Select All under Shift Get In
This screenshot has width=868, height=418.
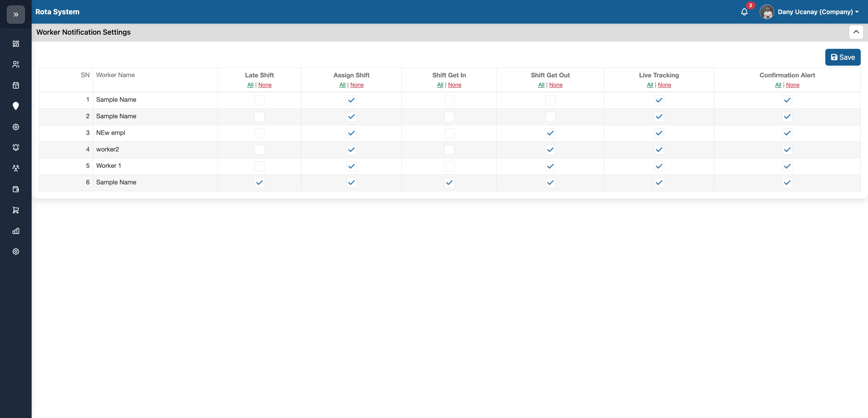tap(440, 85)
